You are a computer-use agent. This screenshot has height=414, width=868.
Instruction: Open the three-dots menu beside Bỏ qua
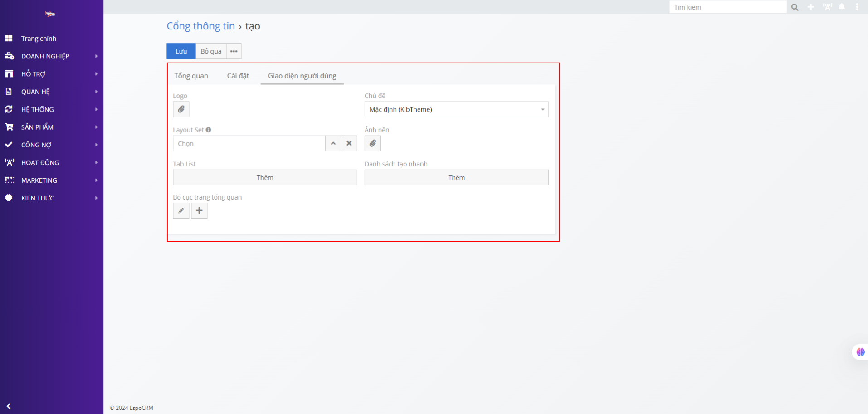click(234, 51)
